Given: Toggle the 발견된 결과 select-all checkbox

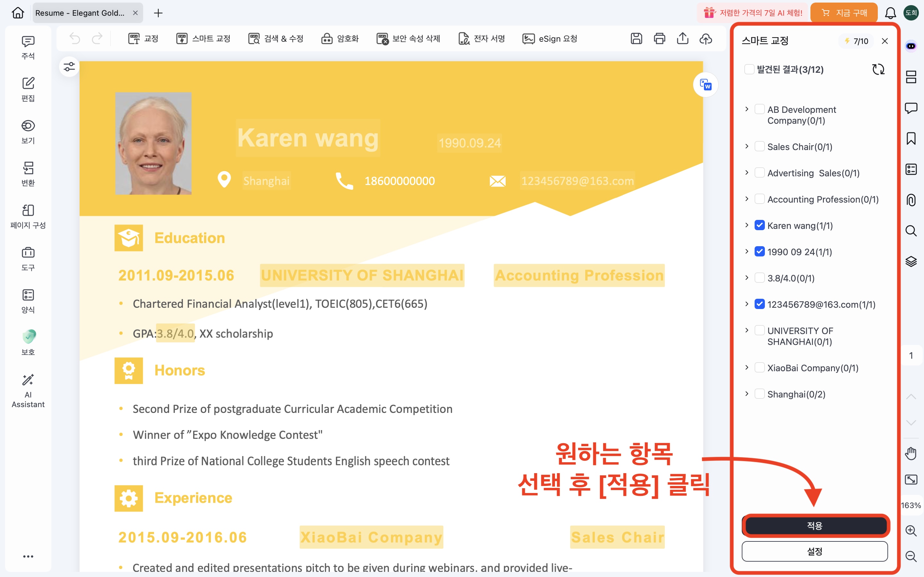Looking at the screenshot, I should (749, 70).
